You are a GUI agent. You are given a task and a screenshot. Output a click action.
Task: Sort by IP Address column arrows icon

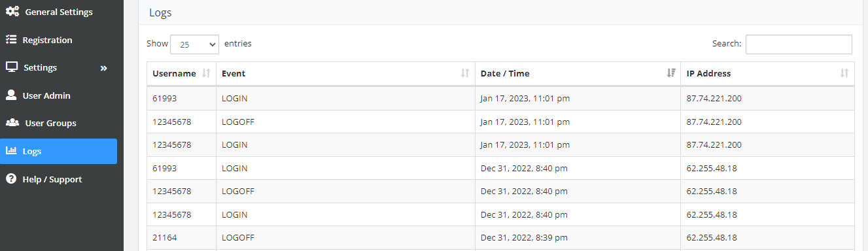pyautogui.click(x=844, y=73)
